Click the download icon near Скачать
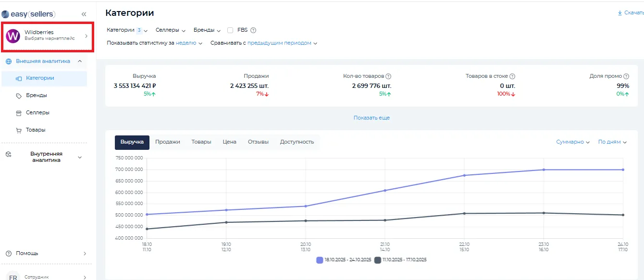Screen dimensions: 644x280 [x=619, y=13]
